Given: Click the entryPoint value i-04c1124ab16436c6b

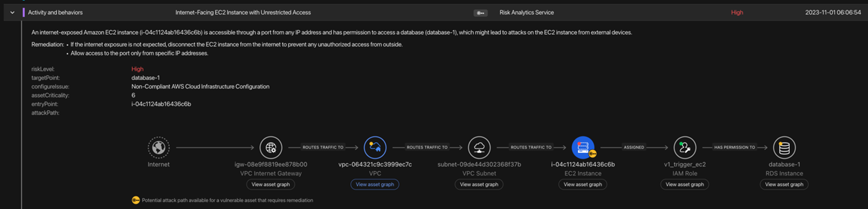Looking at the screenshot, I should [x=161, y=104].
